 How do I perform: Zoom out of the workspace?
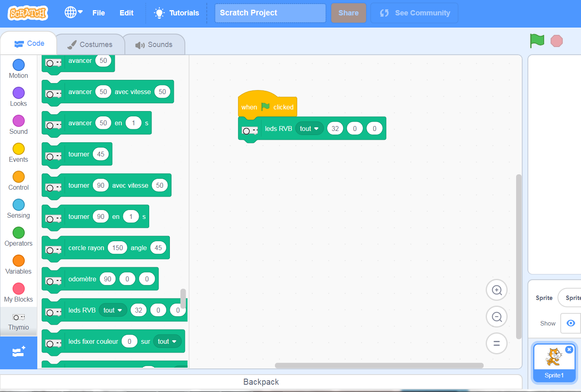[x=497, y=317]
